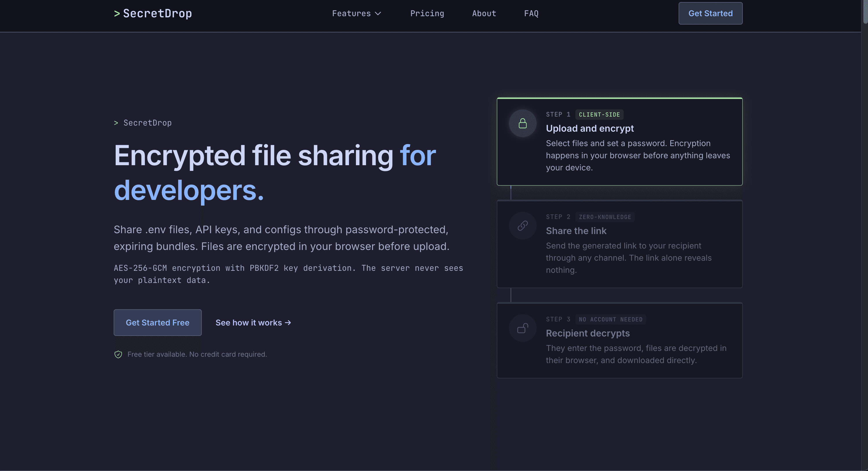The width and height of the screenshot is (868, 471).
Task: Click the chain link icon in Step 2
Action: click(x=522, y=226)
